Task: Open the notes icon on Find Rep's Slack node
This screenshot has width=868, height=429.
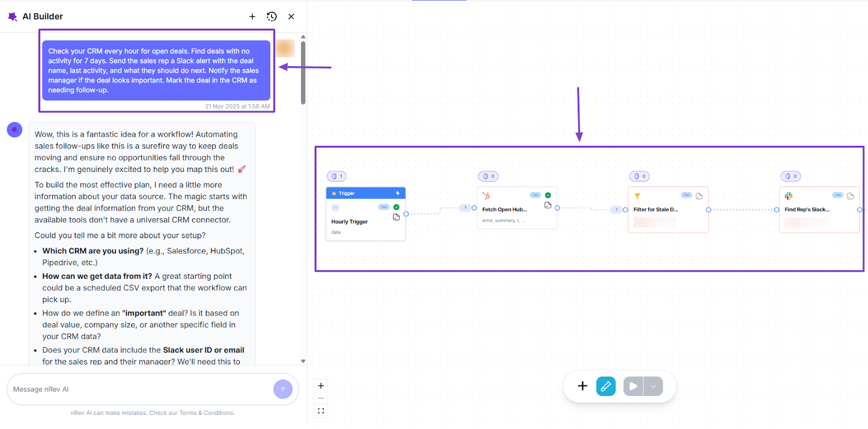Action: pyautogui.click(x=851, y=196)
